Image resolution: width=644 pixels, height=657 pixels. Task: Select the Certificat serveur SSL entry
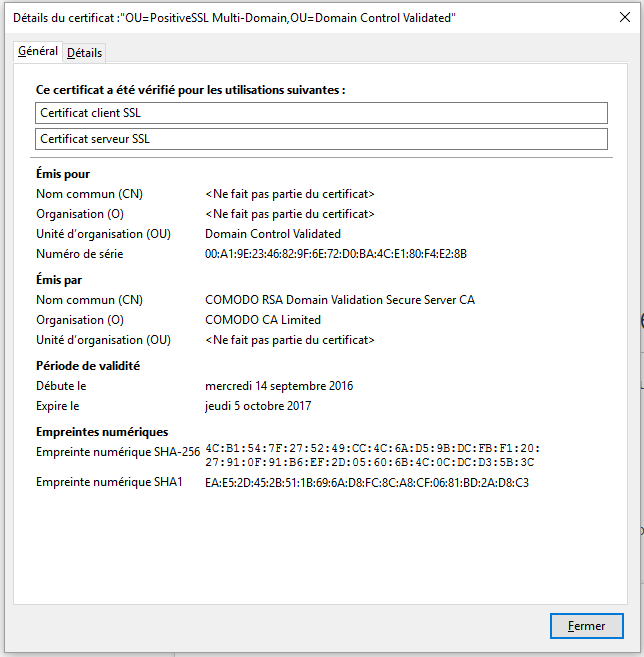tap(321, 139)
